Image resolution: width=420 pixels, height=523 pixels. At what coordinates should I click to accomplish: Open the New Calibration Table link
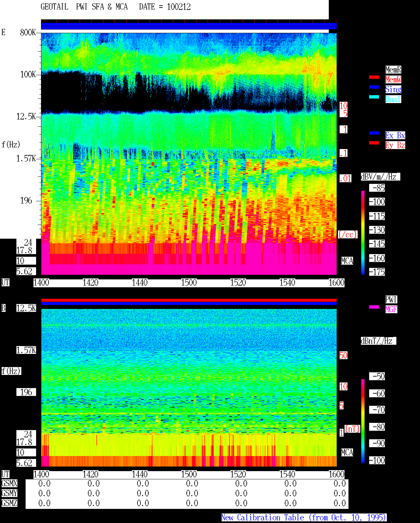pos(304,517)
